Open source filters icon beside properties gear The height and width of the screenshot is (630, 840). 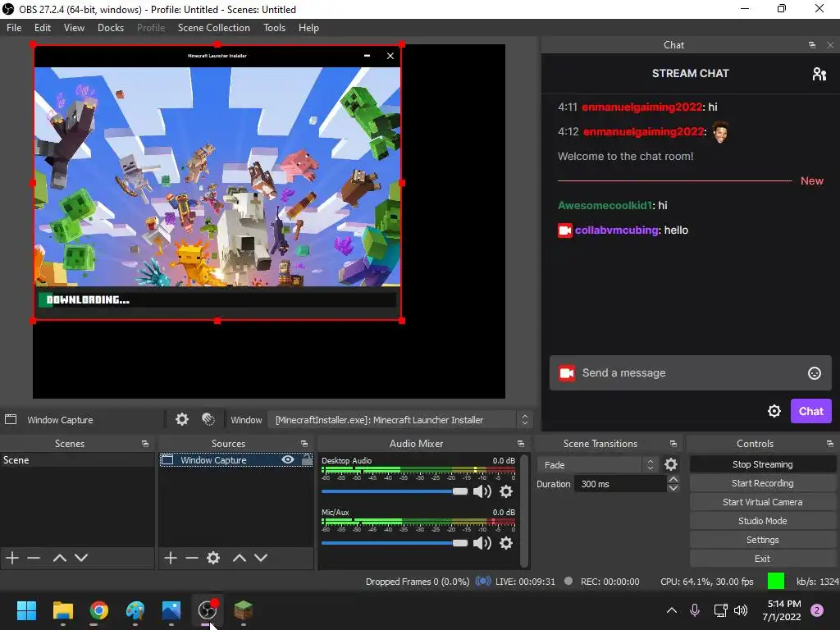(208, 419)
